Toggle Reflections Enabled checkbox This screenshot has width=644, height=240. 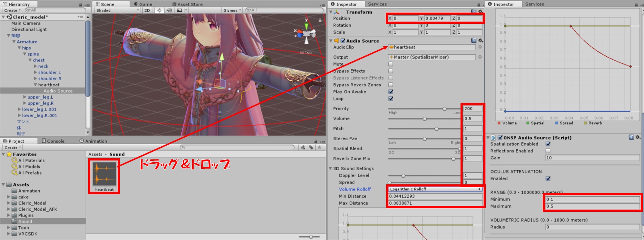pos(548,151)
